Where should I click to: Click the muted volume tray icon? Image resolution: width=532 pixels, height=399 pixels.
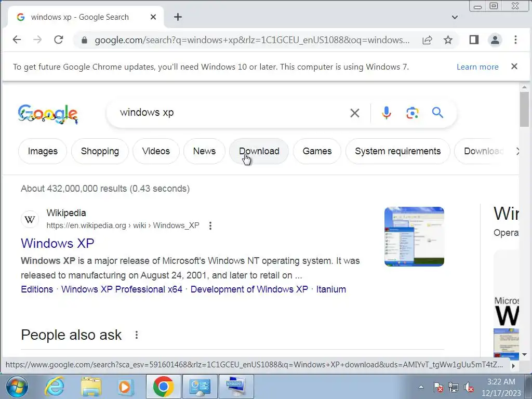[x=469, y=387]
